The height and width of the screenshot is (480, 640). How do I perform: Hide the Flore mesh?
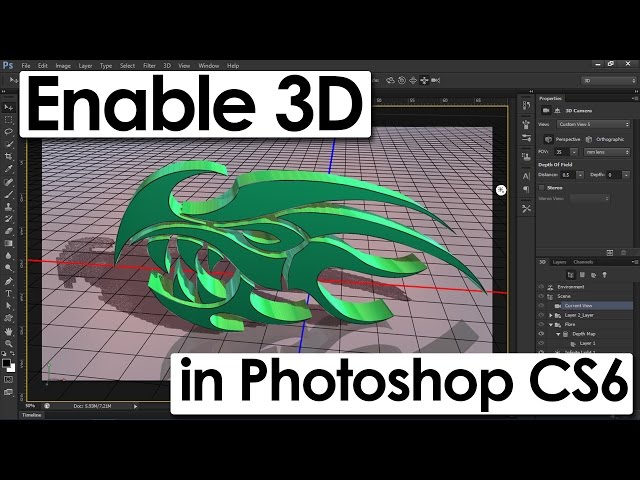[x=541, y=324]
